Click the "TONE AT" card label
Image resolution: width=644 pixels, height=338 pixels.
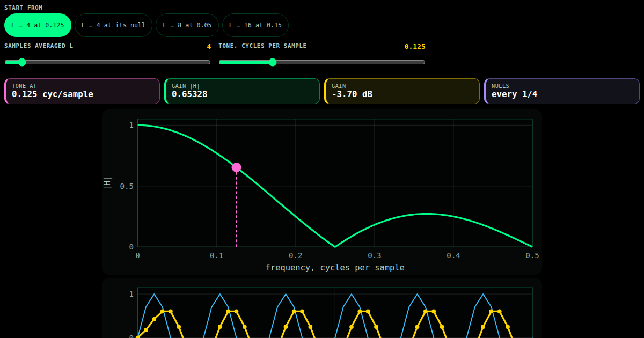click(24, 86)
